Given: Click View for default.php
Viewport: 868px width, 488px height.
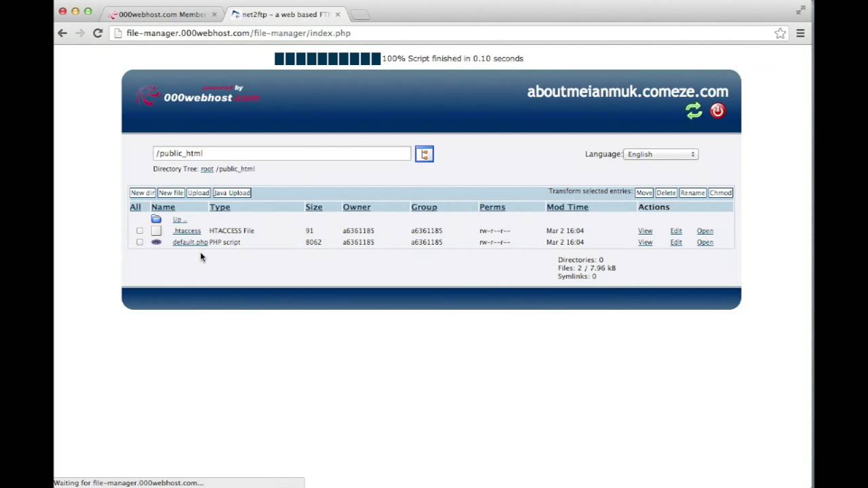Looking at the screenshot, I should click(645, 242).
